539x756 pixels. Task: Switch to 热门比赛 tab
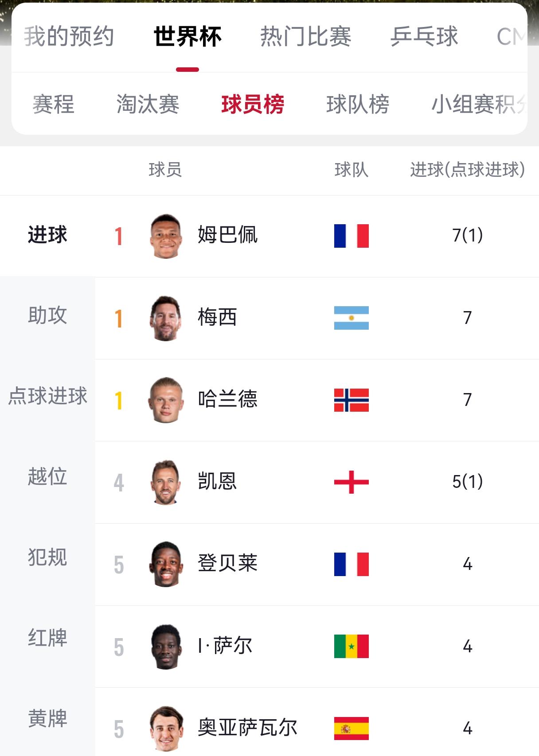[306, 36]
